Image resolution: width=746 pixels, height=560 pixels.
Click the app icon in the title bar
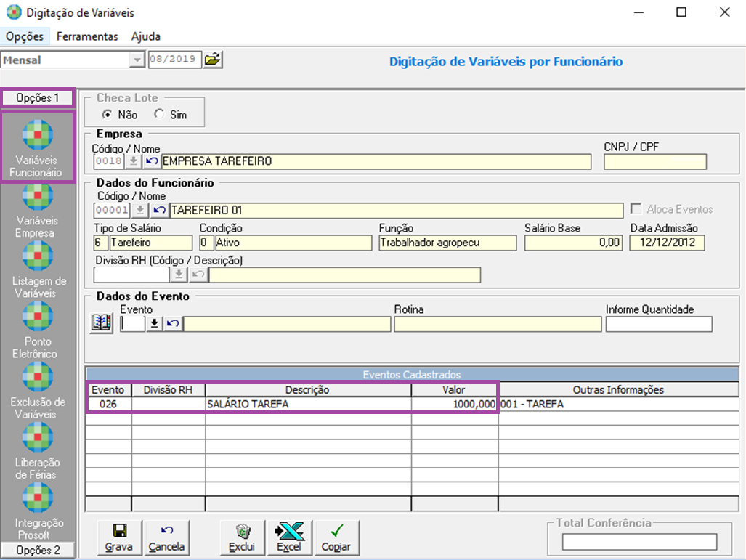(x=14, y=12)
